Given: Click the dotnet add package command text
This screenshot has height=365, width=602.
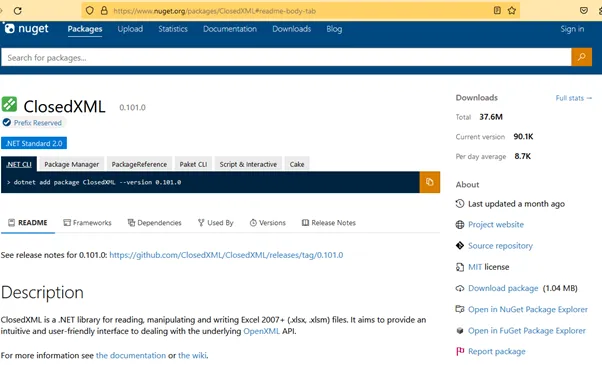Looking at the screenshot, I should point(97,182).
